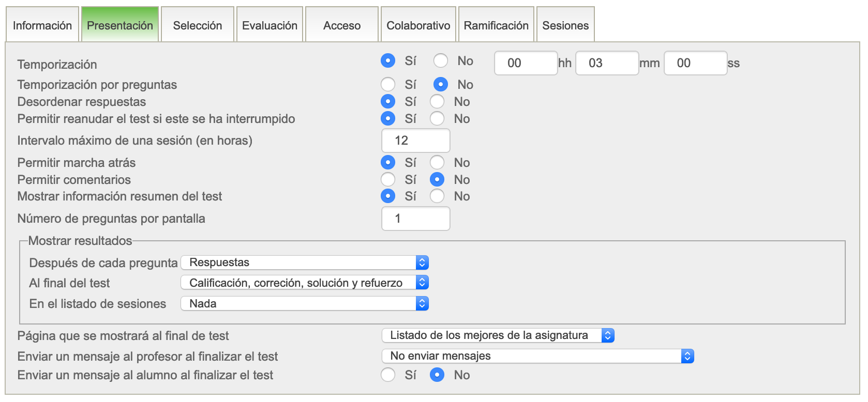Click the minutes (mm) time field
The width and height of the screenshot is (868, 402).
tap(607, 63)
